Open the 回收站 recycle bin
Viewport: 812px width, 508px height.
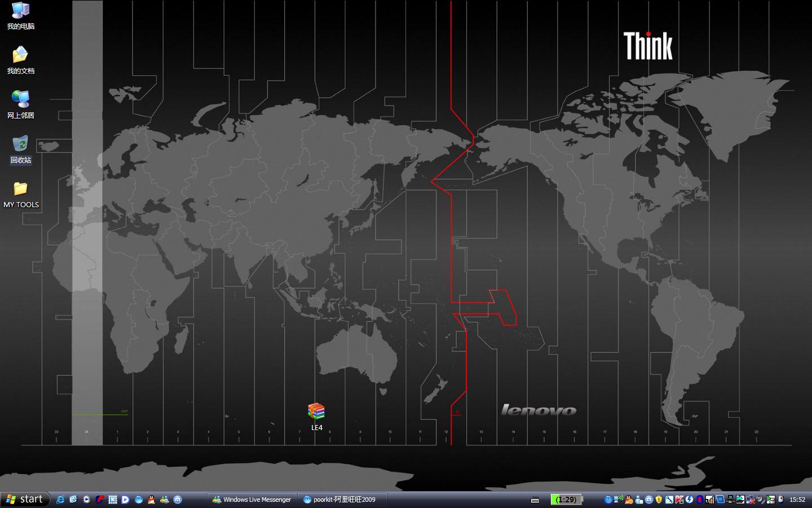tap(20, 149)
